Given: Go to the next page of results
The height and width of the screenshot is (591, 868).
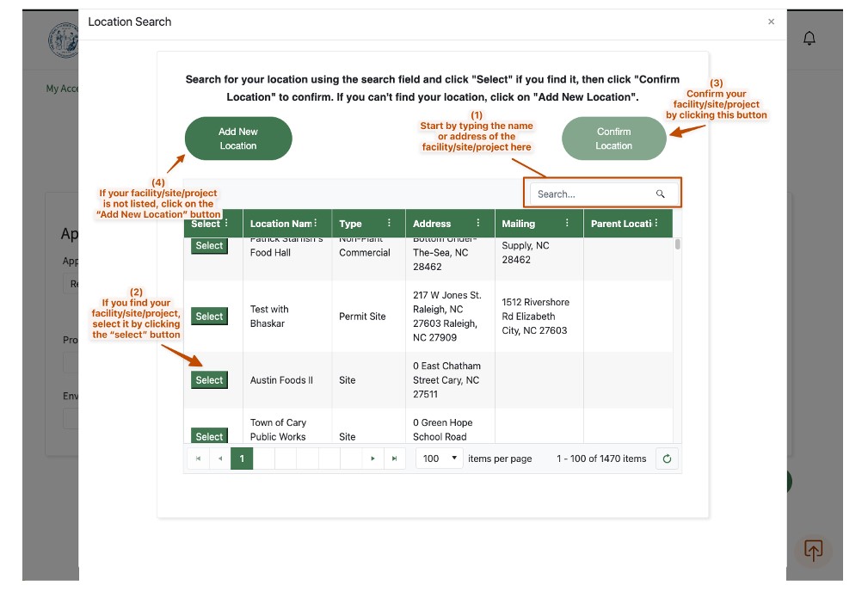Looking at the screenshot, I should click(x=373, y=459).
